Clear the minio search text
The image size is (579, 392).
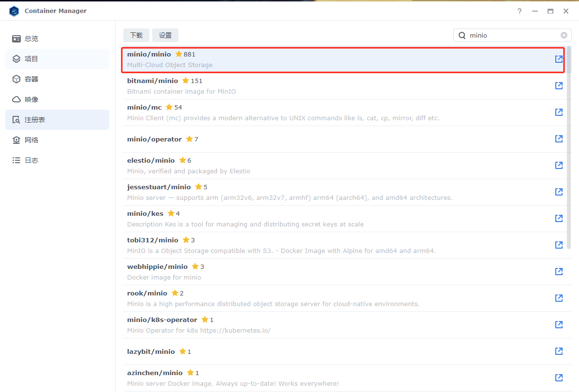coord(564,35)
